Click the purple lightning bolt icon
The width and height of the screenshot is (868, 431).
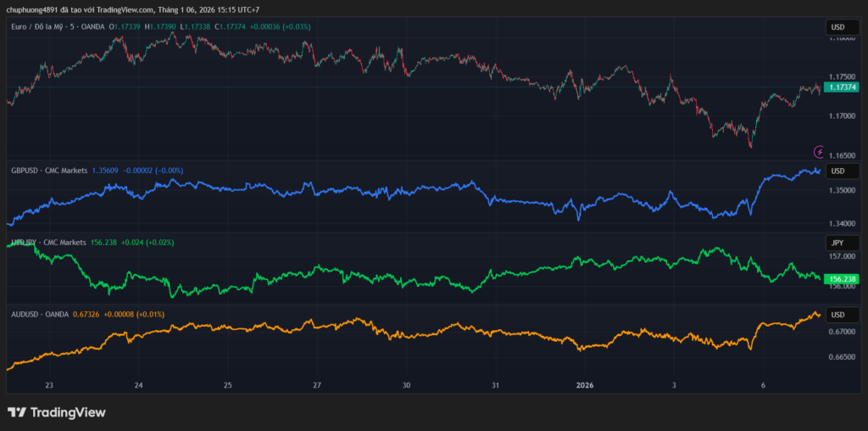[820, 152]
